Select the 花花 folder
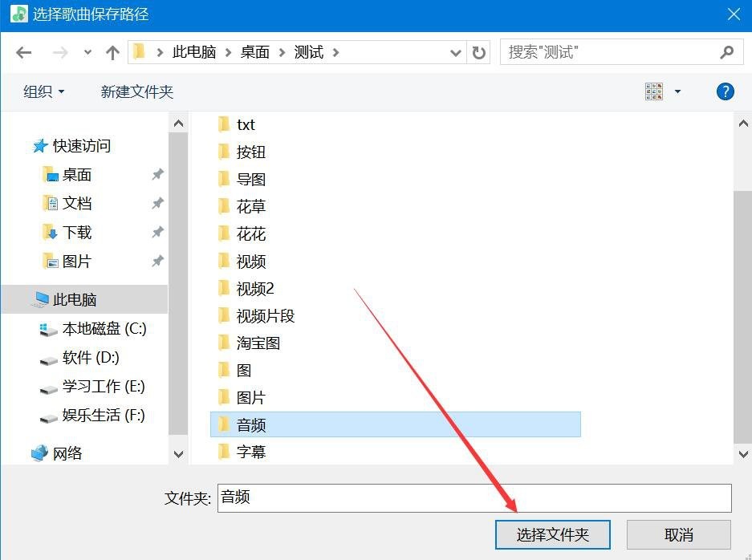 click(x=251, y=234)
